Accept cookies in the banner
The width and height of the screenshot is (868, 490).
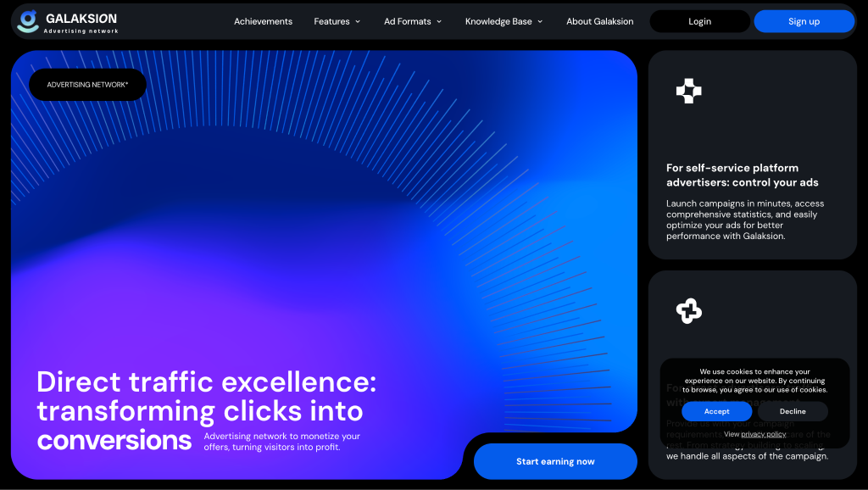tap(716, 411)
